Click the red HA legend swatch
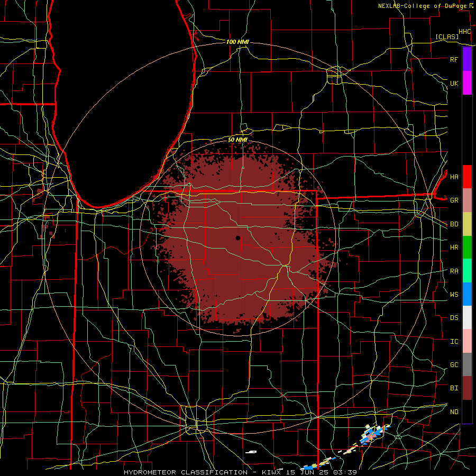 pos(467,177)
